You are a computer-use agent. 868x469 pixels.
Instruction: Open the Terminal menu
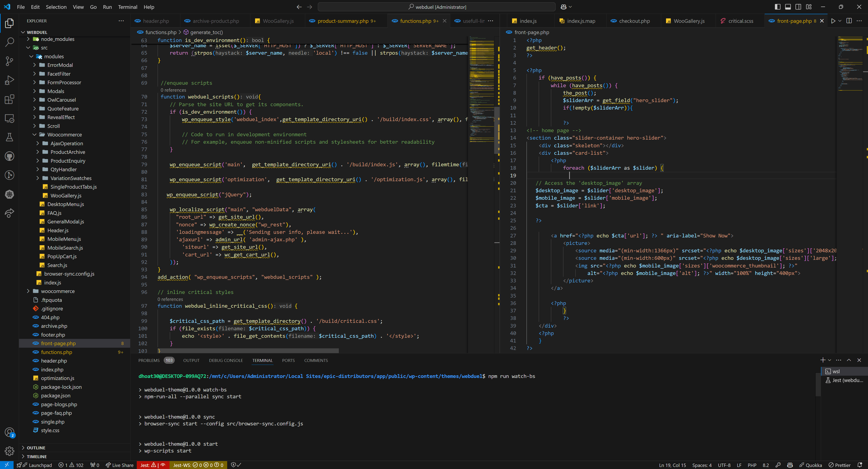pyautogui.click(x=127, y=7)
